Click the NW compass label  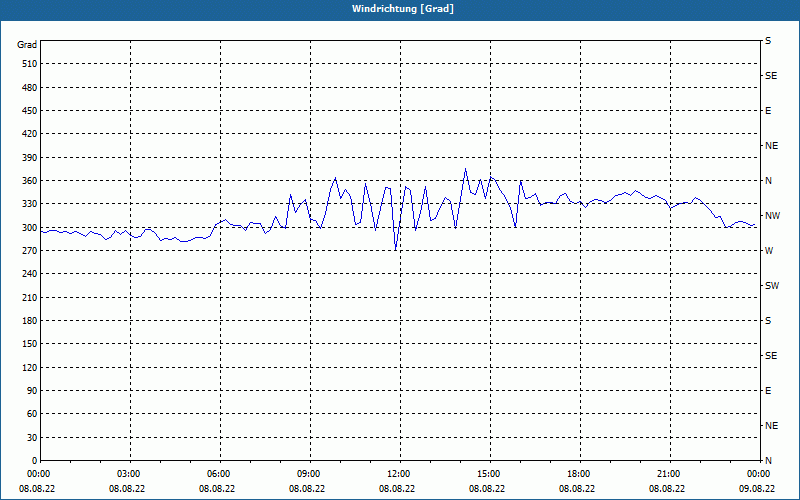coord(772,216)
